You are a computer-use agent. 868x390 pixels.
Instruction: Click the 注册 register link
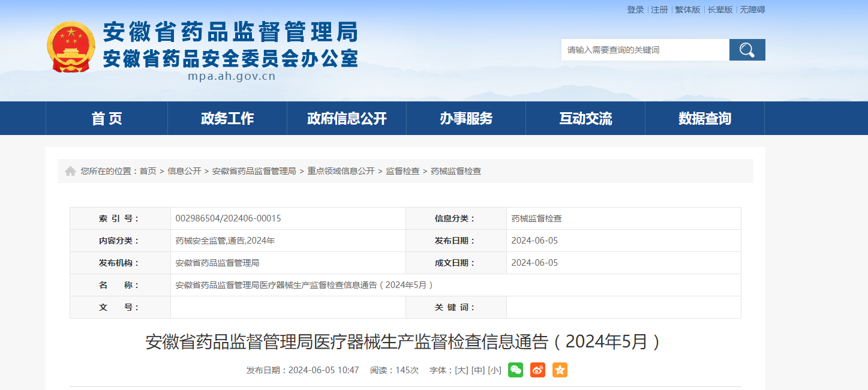(659, 10)
